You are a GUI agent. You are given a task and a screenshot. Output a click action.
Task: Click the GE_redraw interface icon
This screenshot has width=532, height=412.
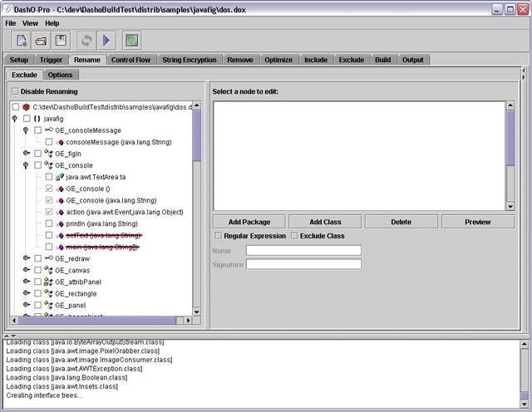[49, 258]
